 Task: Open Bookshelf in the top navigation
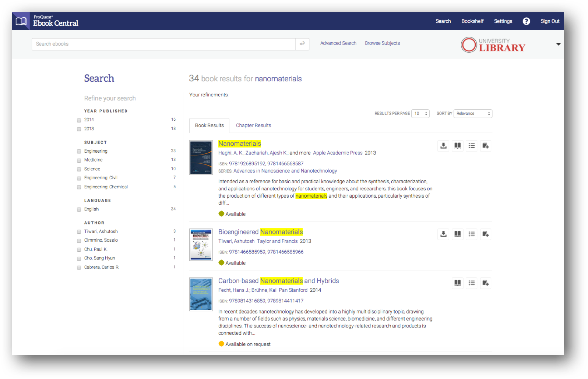[x=472, y=21]
